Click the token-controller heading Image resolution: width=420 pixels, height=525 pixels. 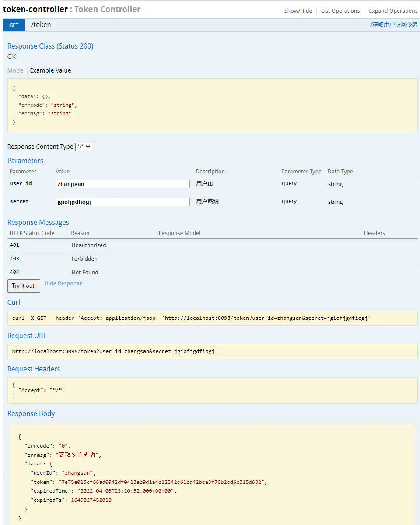point(35,9)
